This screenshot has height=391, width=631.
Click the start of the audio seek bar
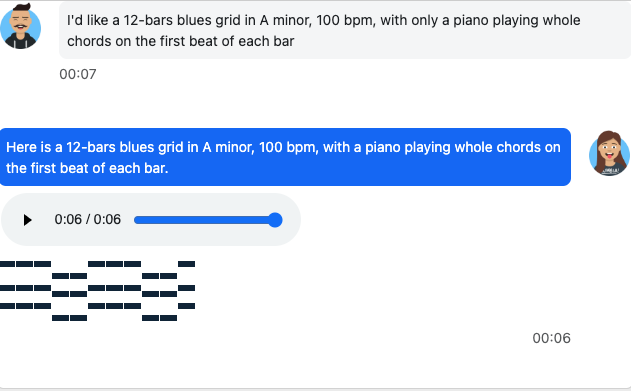[136, 220]
